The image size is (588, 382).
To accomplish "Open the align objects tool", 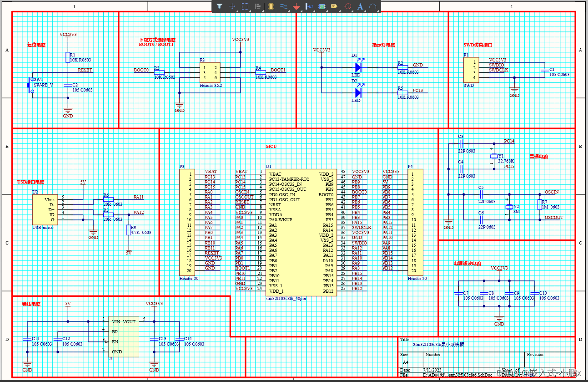I will pyautogui.click(x=258, y=6).
